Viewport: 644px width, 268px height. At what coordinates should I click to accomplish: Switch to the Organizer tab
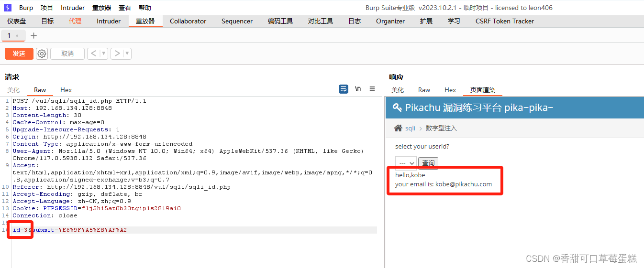[390, 21]
